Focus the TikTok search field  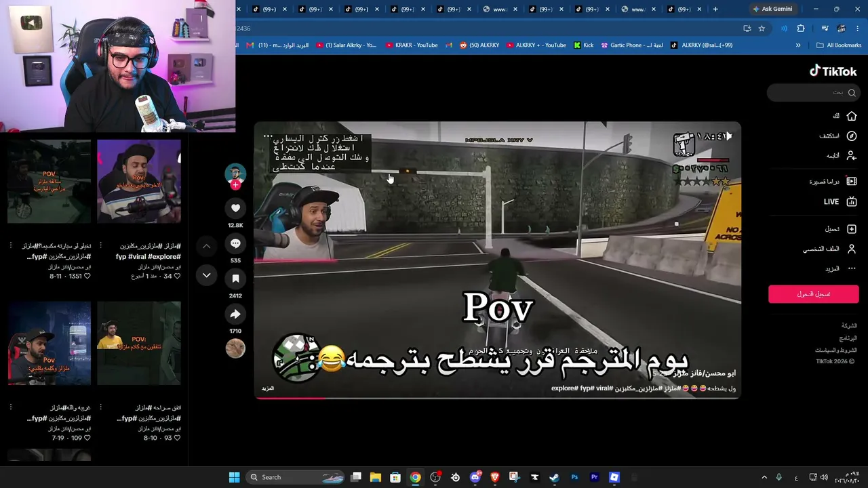pyautogui.click(x=813, y=92)
